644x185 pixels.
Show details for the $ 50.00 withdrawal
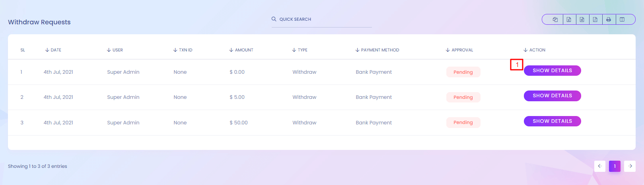tap(552, 121)
